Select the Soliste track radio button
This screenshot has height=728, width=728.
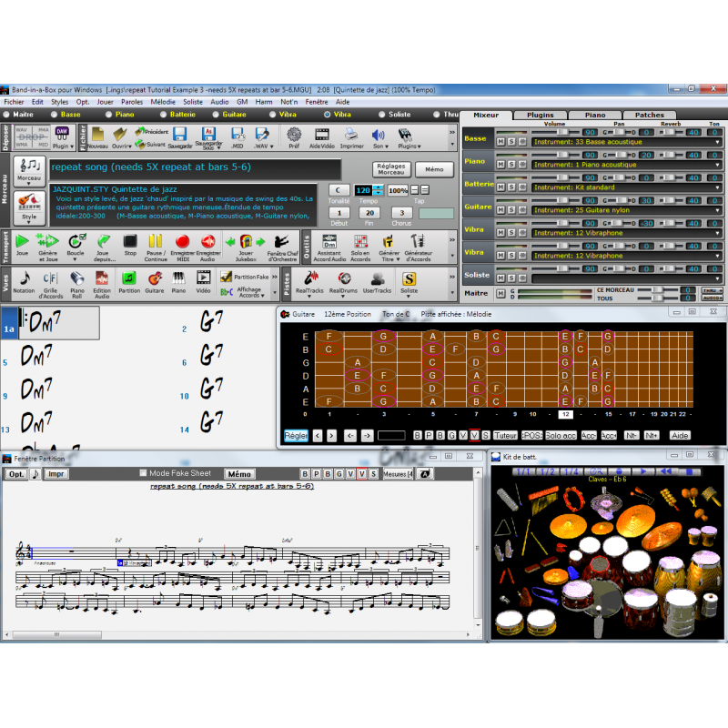[381, 115]
